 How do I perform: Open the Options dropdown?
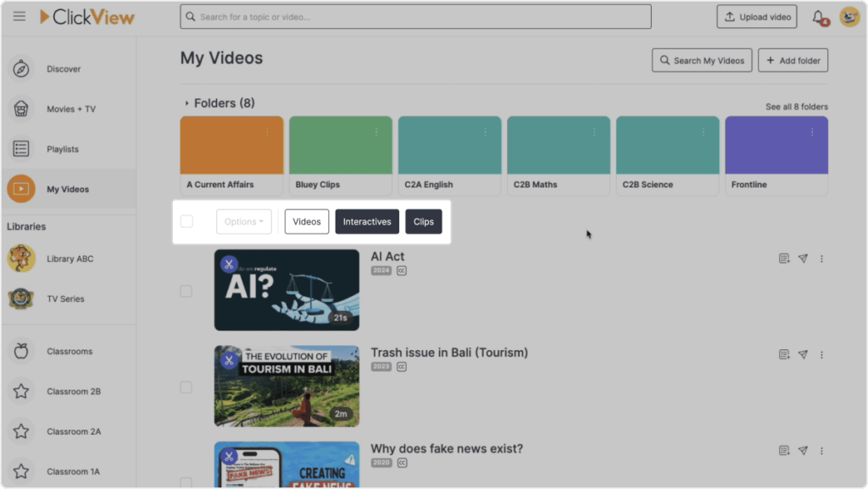pos(244,221)
